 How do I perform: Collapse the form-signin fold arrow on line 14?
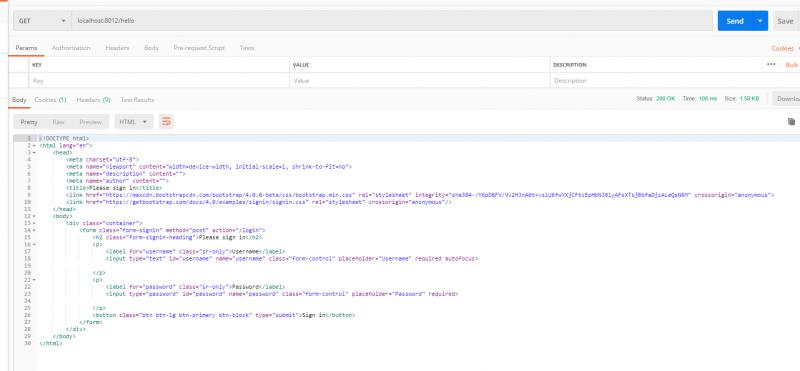[x=34, y=230]
